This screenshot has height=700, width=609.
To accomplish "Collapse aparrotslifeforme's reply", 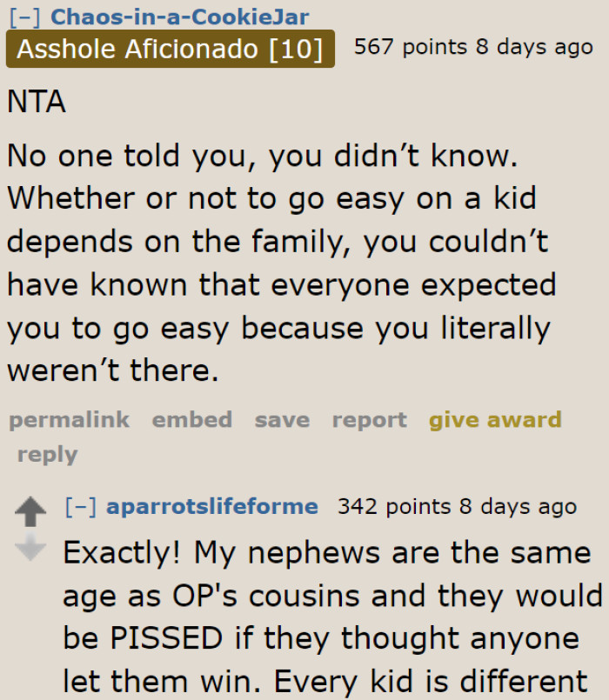I will click(x=81, y=506).
